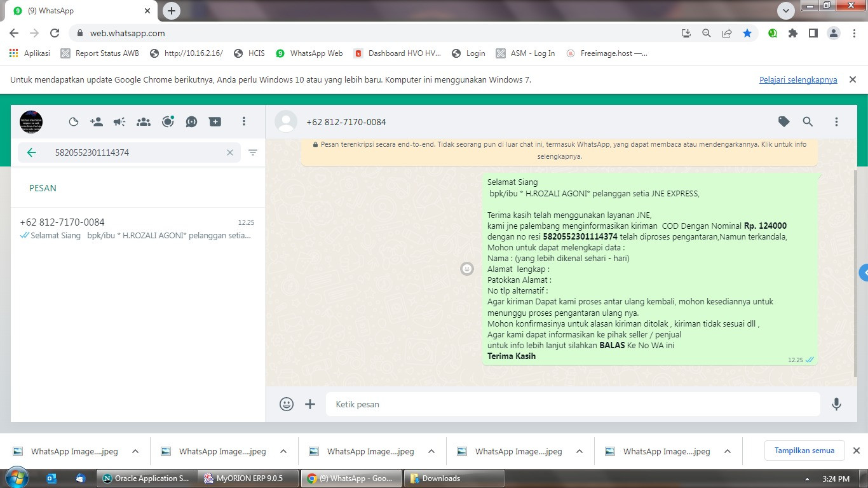Click the side panel arrow on right edge
The width and height of the screenshot is (868, 488).
tap(864, 273)
